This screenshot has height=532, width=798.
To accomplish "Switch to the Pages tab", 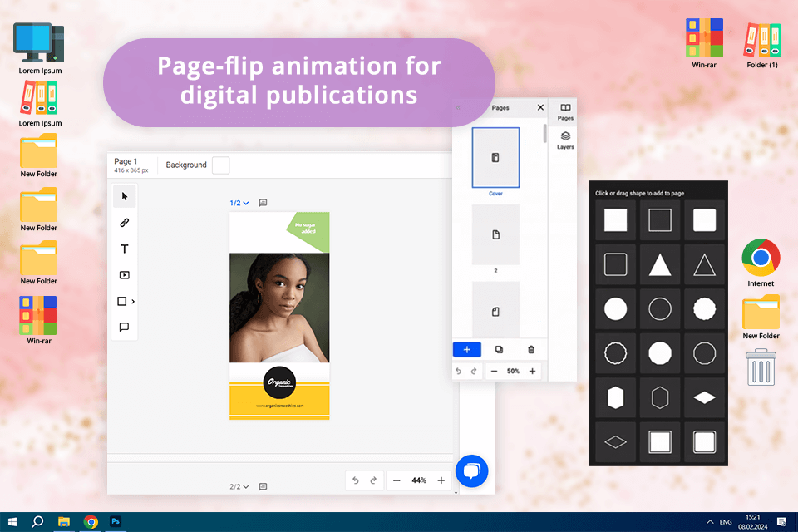I will click(x=565, y=112).
